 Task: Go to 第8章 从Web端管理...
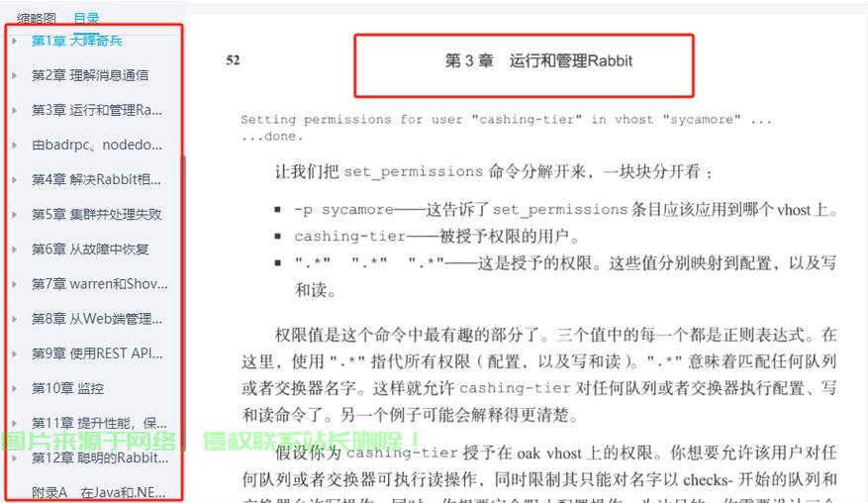[x=97, y=319]
